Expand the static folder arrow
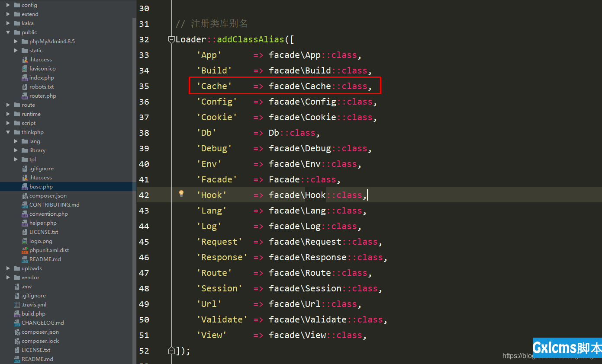 [16, 51]
